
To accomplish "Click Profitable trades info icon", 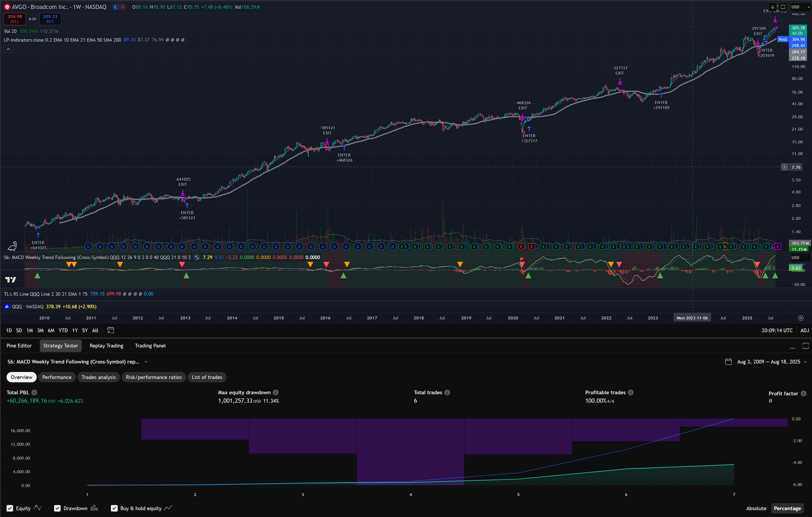I will click(x=631, y=392).
